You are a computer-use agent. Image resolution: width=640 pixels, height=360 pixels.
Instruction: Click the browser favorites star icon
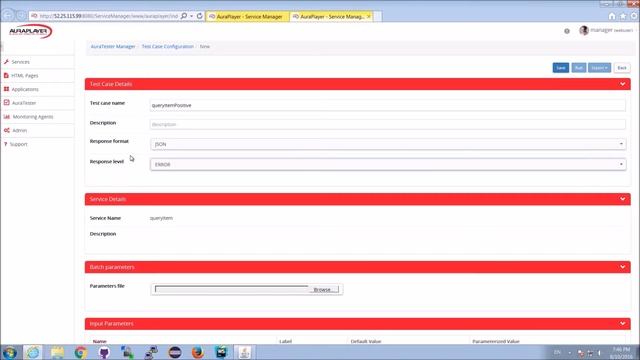coord(623,16)
